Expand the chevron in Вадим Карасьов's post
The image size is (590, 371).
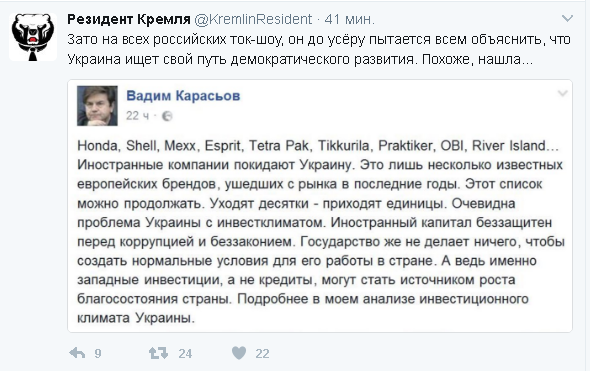pyautogui.click(x=562, y=93)
